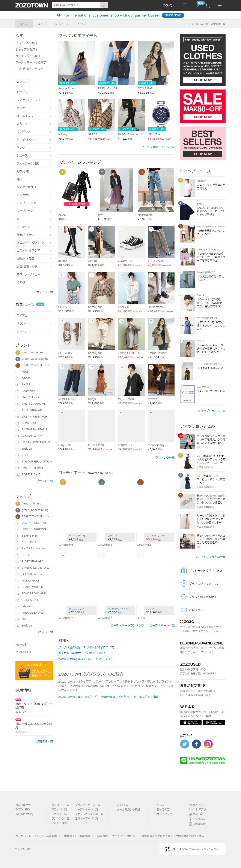Expand the アクセサリー category chevron
The width and height of the screenshot is (241, 868).
pyautogui.click(x=50, y=195)
